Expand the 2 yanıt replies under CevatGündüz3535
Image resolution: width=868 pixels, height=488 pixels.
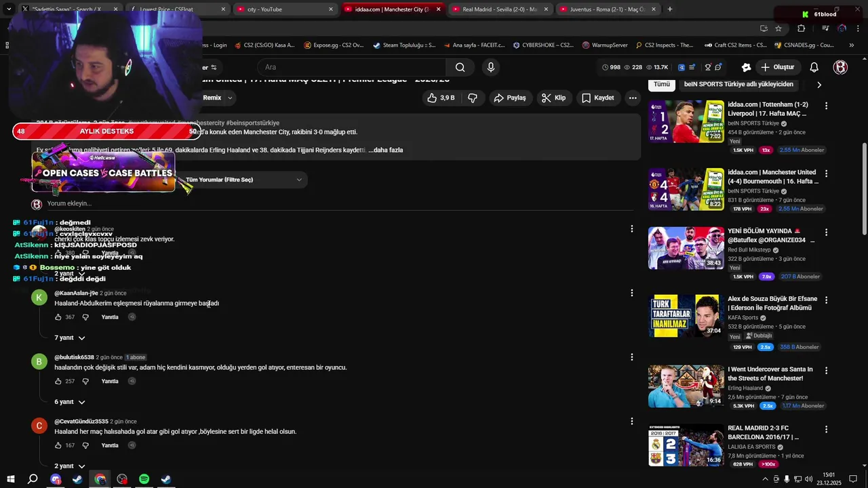pos(70,466)
